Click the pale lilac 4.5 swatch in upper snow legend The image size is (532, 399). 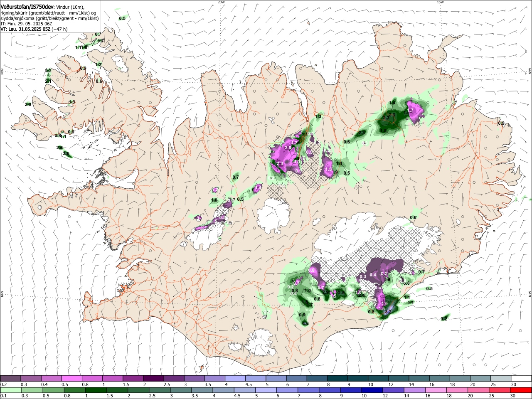256,379
